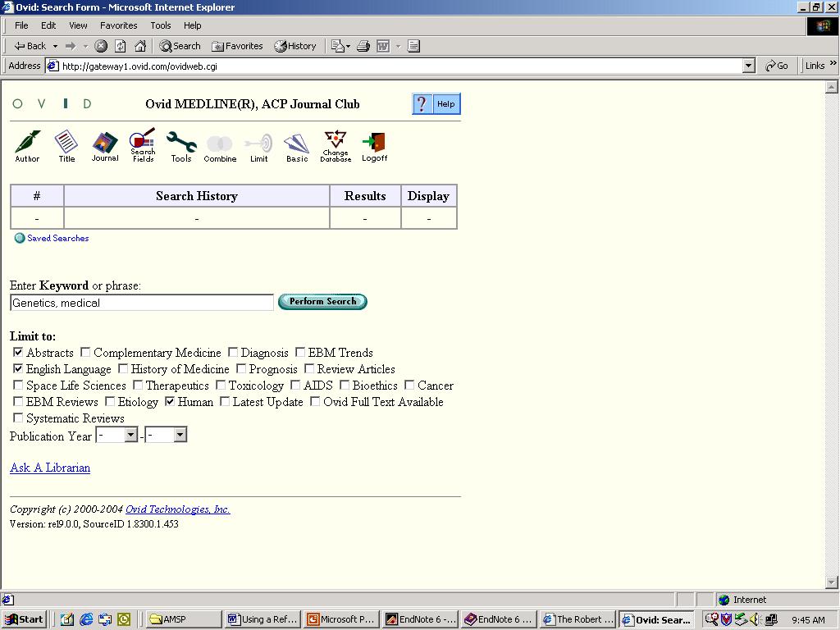Viewport: 840px width, 630px height.
Task: Check the Prognosis limit
Action: (241, 368)
